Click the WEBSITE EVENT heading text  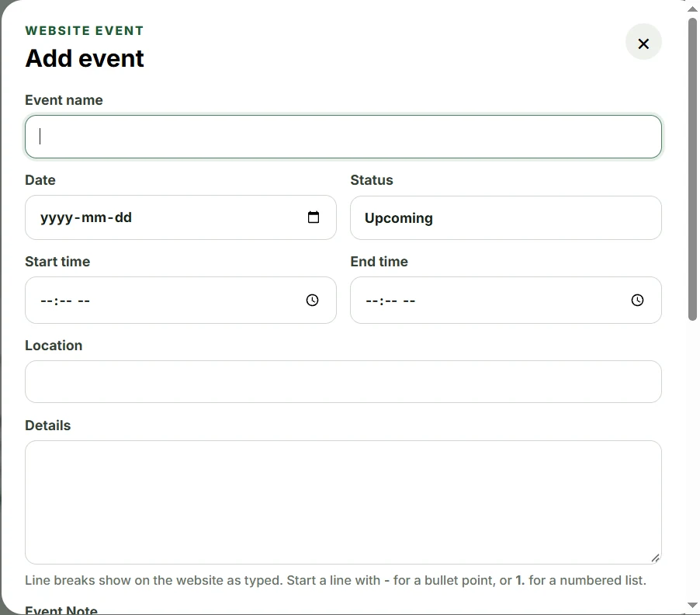pos(85,30)
